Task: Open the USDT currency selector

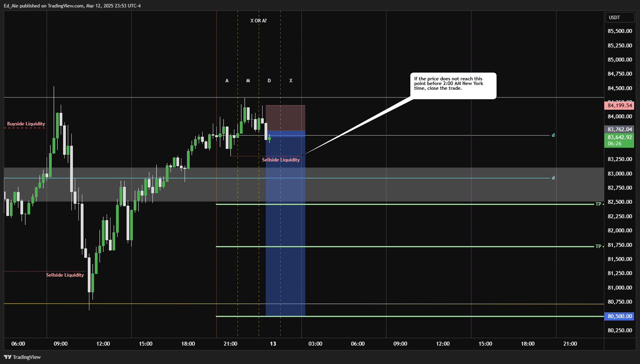Action: point(620,17)
